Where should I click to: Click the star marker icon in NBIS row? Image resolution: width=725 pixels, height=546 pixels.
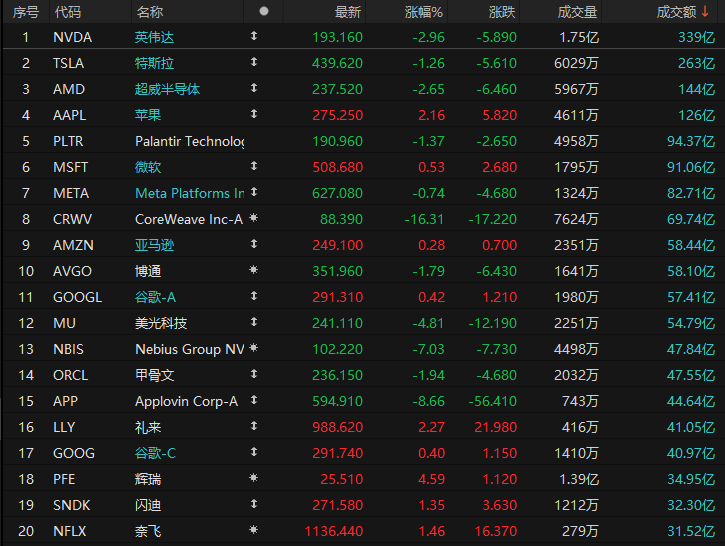[x=253, y=348]
